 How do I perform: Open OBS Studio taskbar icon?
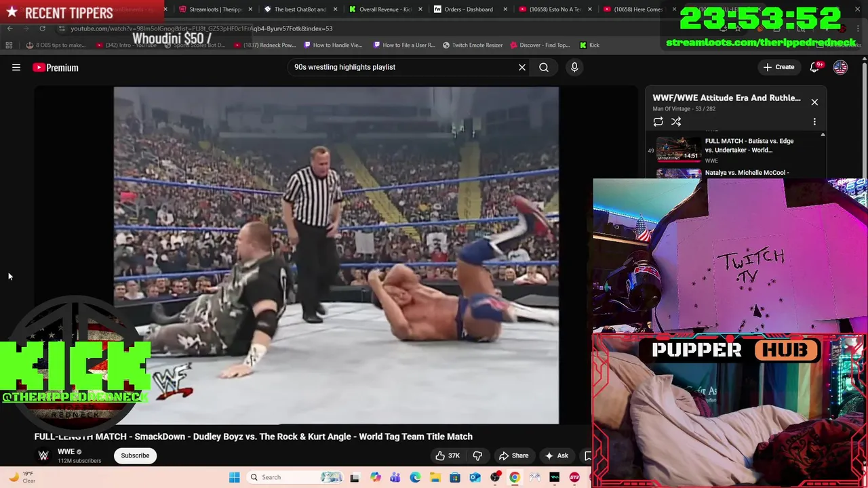(x=495, y=477)
